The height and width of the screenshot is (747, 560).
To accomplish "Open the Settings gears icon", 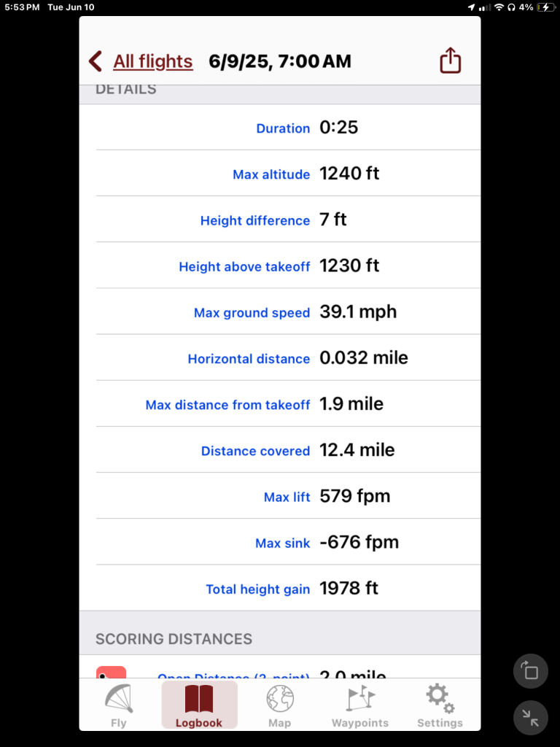I will (x=440, y=698).
